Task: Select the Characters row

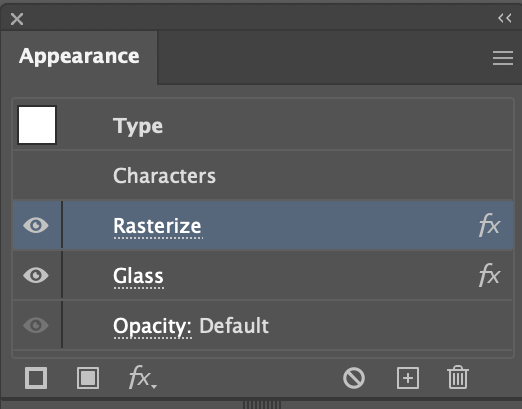Action: [x=263, y=175]
